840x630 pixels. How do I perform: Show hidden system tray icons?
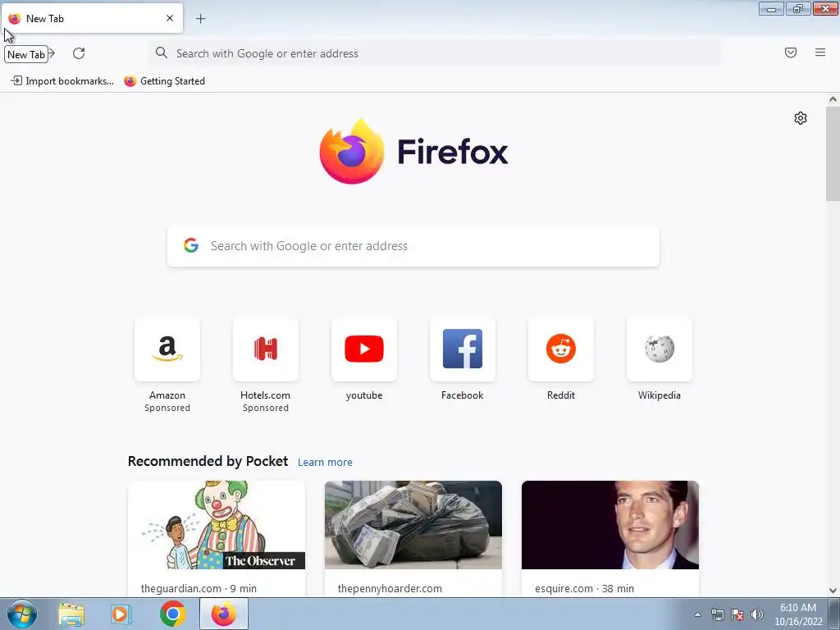point(697,614)
